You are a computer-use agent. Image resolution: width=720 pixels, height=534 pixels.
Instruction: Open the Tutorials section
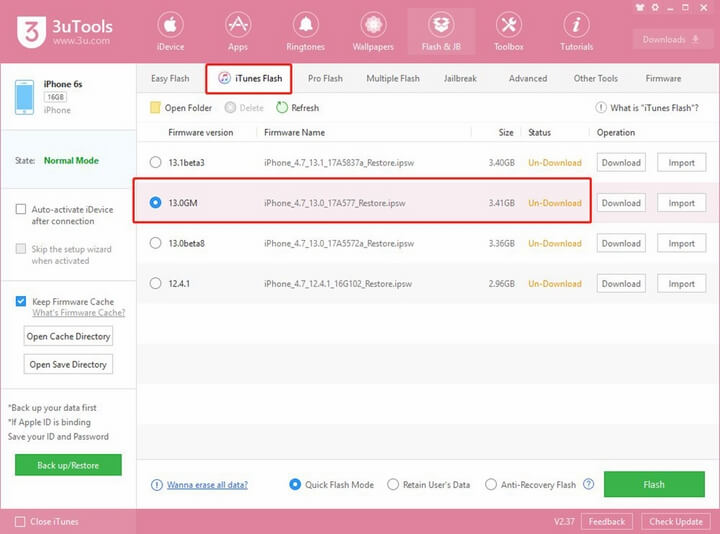click(x=576, y=32)
